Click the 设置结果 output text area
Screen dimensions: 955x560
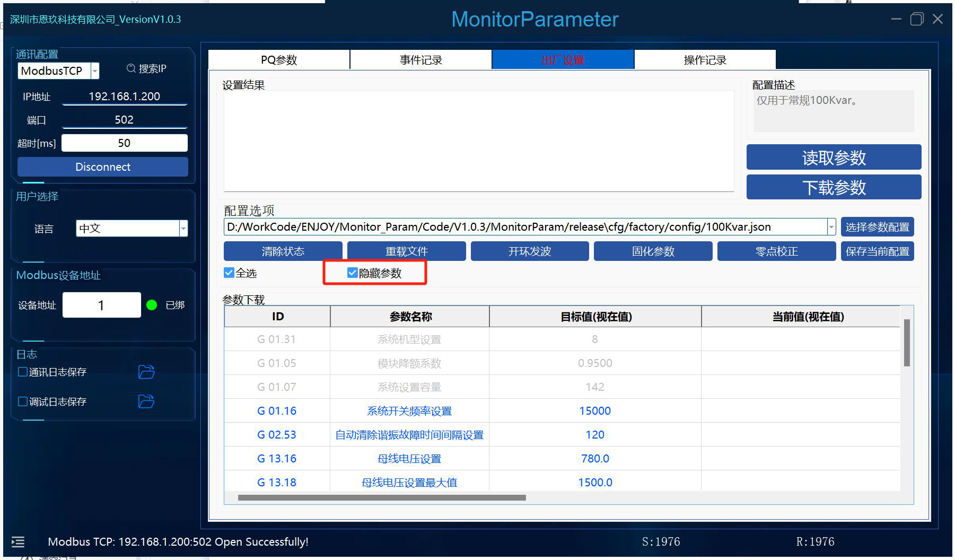(x=479, y=141)
